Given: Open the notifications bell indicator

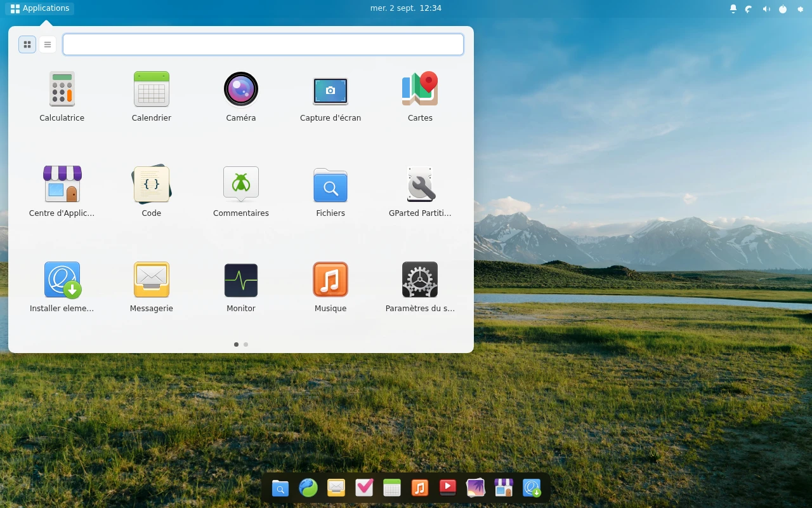Looking at the screenshot, I should click(733, 9).
